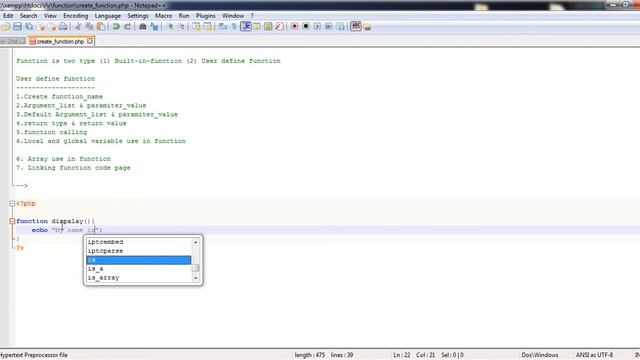Toggle synchronized horizontal scrolling icon

coord(208,27)
